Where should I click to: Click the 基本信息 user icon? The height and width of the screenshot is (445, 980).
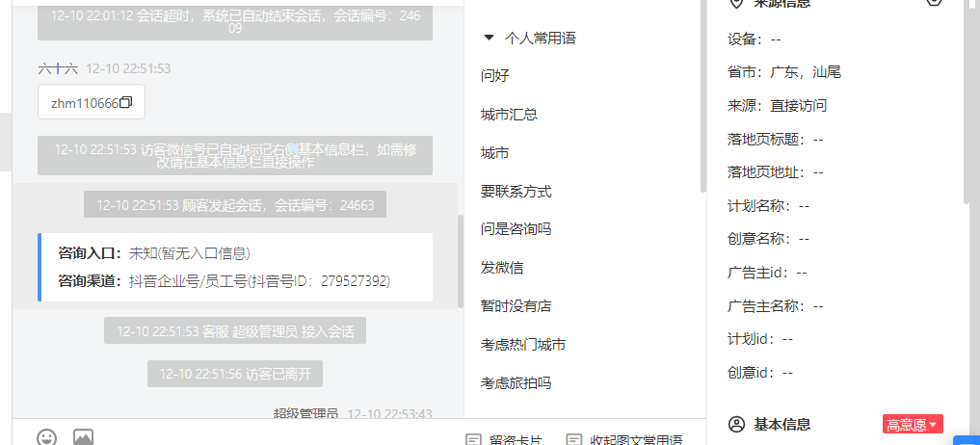click(x=737, y=425)
